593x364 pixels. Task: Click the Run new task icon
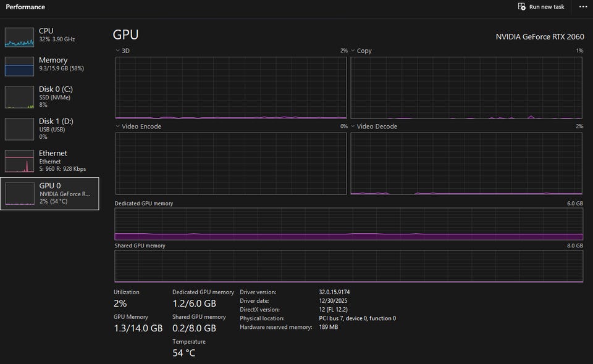click(x=521, y=7)
